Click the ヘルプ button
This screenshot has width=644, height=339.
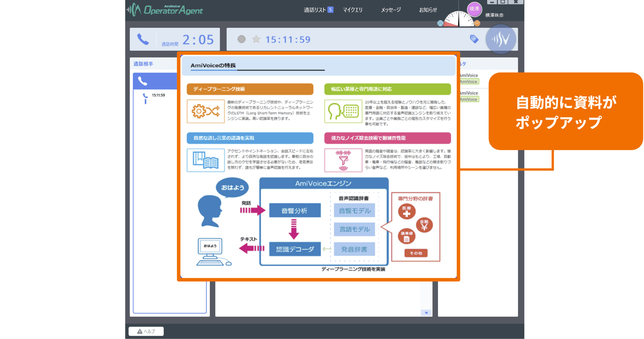pos(146,331)
